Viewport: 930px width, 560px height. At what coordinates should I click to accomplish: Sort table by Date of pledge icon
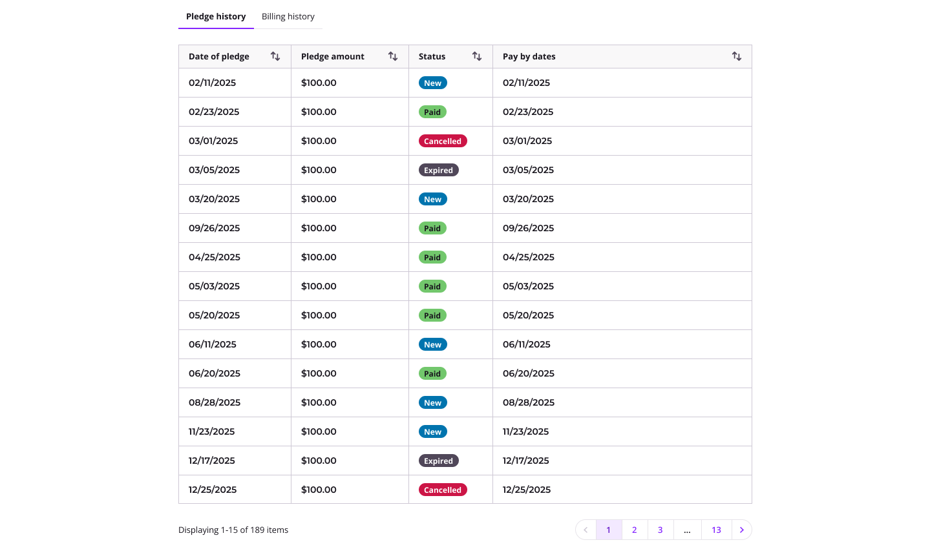275,57
